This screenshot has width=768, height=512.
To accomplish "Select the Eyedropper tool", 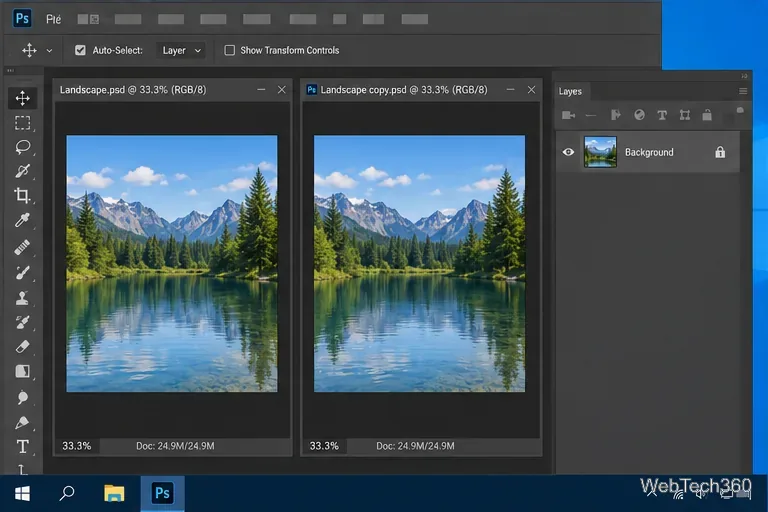I will point(23,220).
